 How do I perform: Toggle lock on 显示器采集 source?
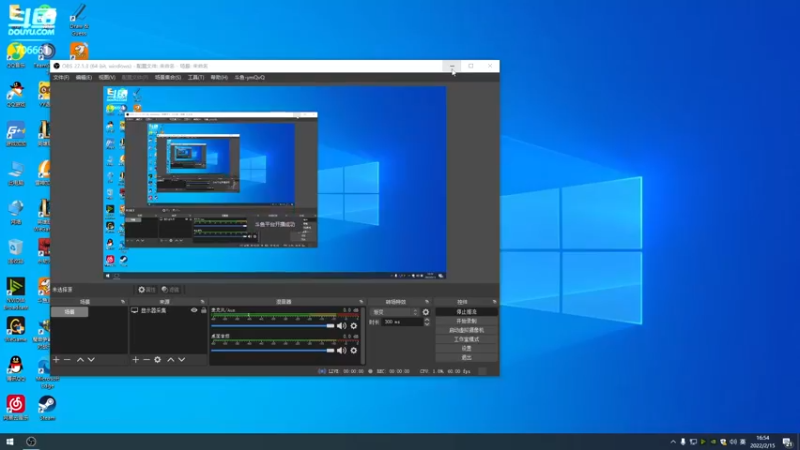[x=204, y=310]
